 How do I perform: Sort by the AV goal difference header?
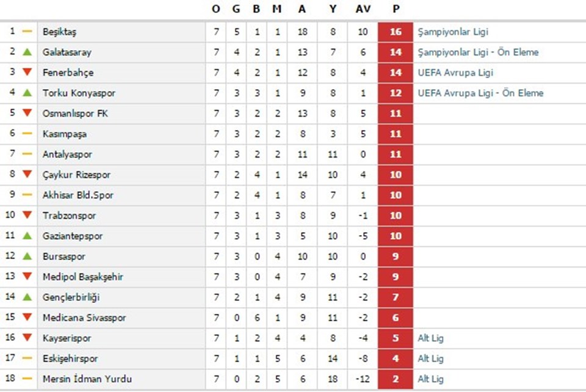point(363,9)
